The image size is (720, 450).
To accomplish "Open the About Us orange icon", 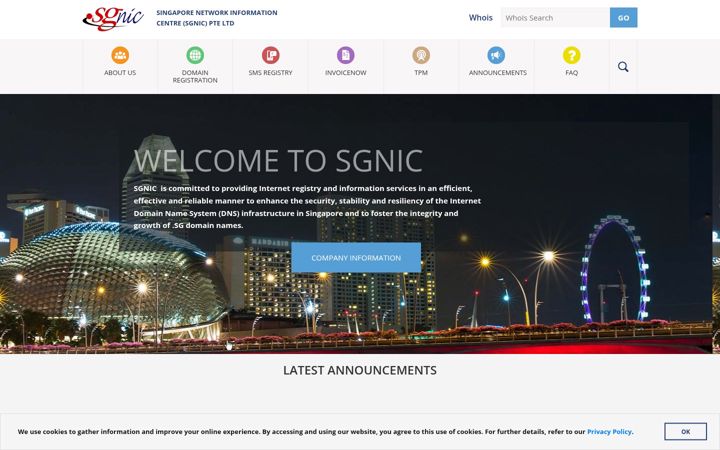I will click(x=120, y=55).
